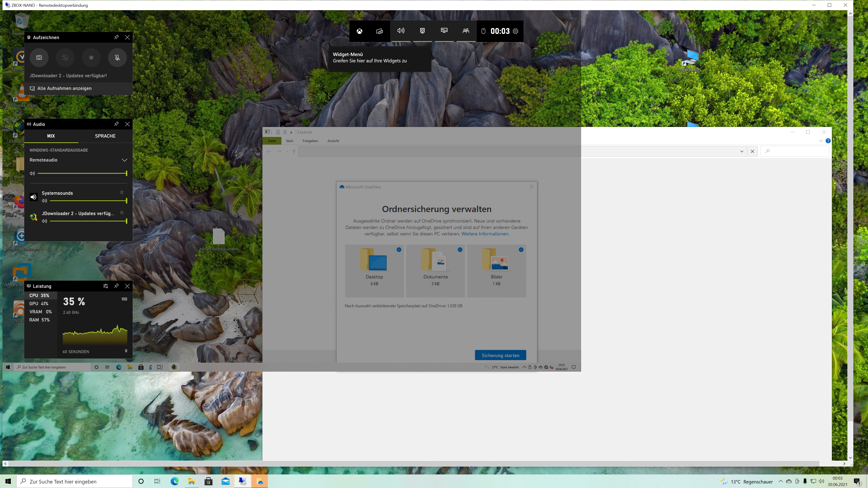Viewport: 868px width, 488px height.
Task: Click the Xbox icon in Game Bar
Action: tap(360, 31)
